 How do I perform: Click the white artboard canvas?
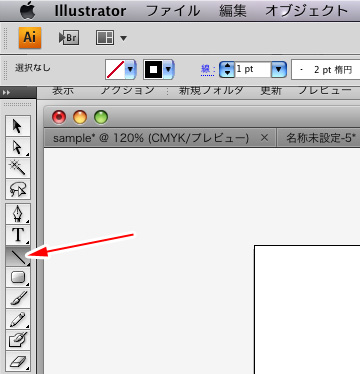307,310
